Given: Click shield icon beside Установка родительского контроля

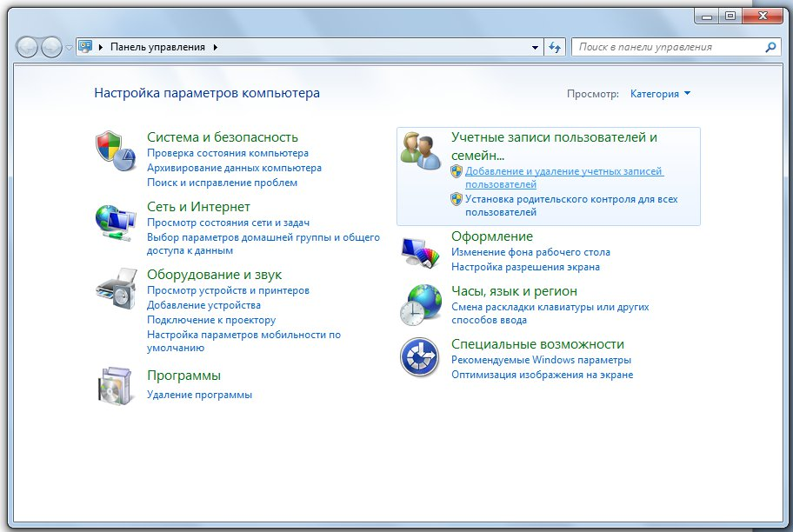Looking at the screenshot, I should click(456, 199).
